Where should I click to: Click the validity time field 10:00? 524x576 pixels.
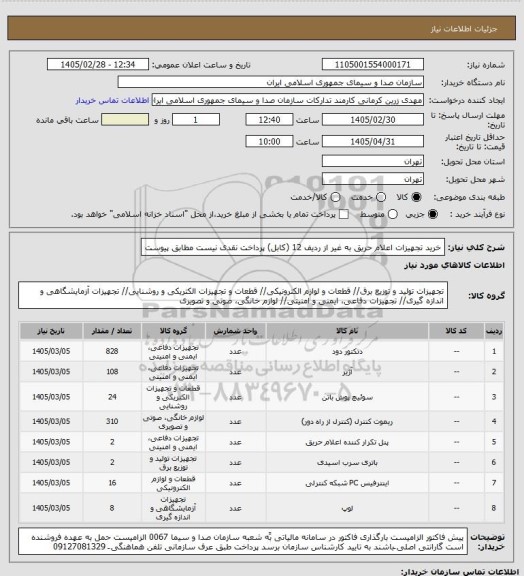click(x=269, y=141)
